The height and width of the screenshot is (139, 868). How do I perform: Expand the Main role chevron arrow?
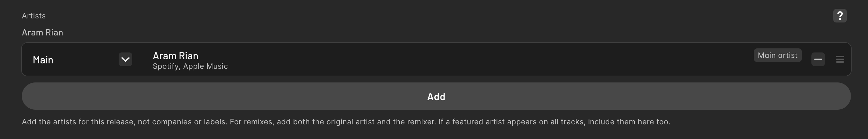pyautogui.click(x=125, y=60)
